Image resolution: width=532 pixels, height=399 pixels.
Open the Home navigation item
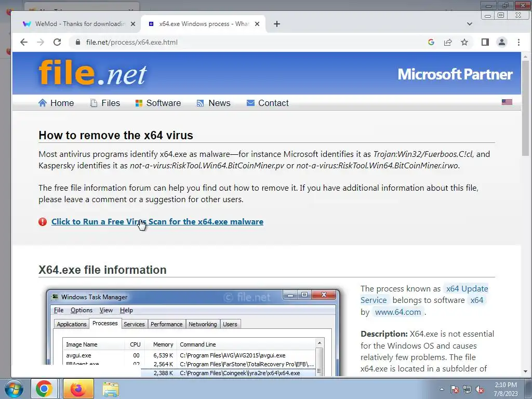(x=56, y=103)
